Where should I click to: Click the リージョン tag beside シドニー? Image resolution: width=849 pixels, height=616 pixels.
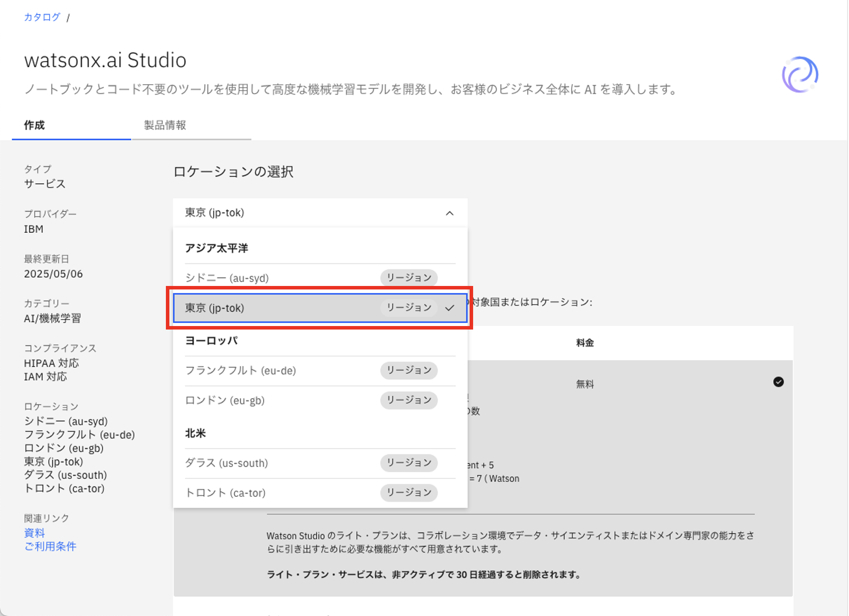coord(408,278)
